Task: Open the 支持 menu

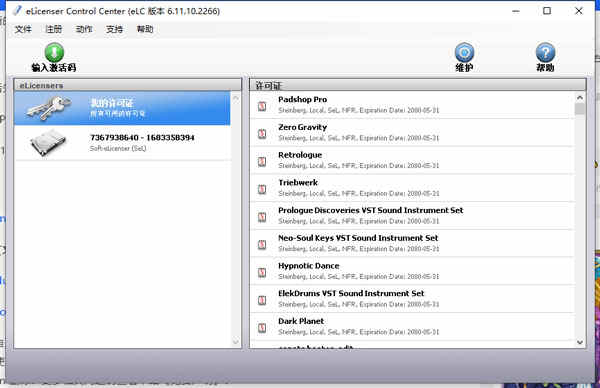Action: coord(114,29)
